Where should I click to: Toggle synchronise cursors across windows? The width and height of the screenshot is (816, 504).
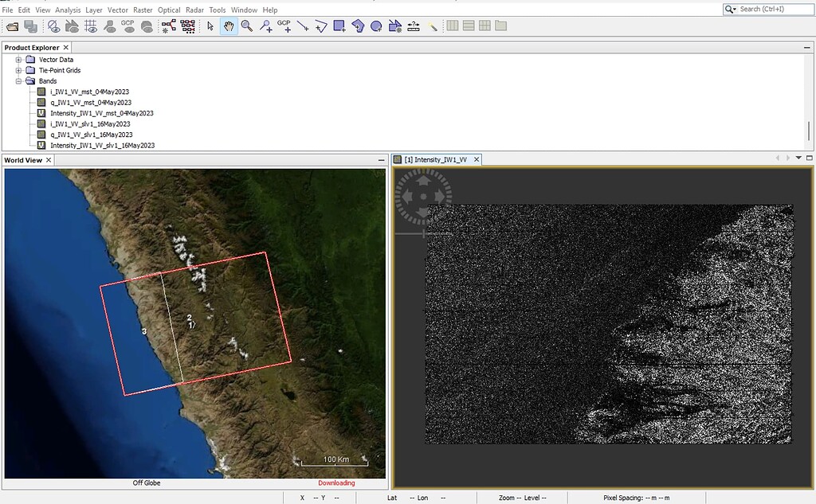coord(467,25)
